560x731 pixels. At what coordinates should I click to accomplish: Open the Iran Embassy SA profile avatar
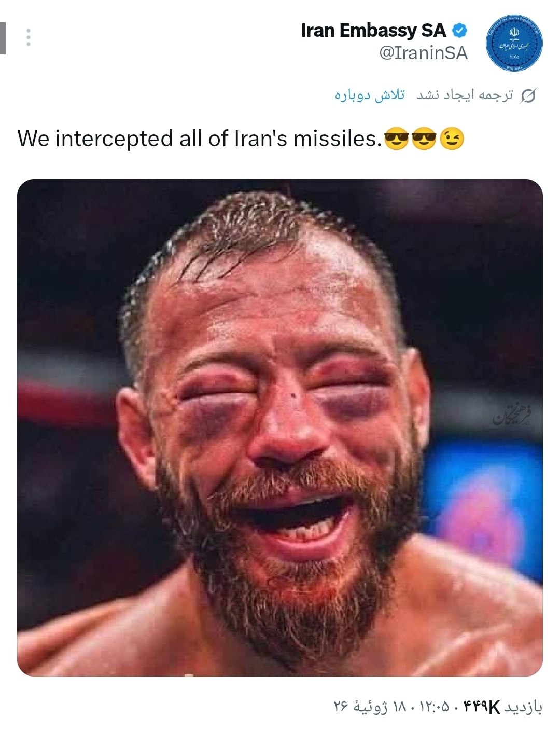(514, 43)
